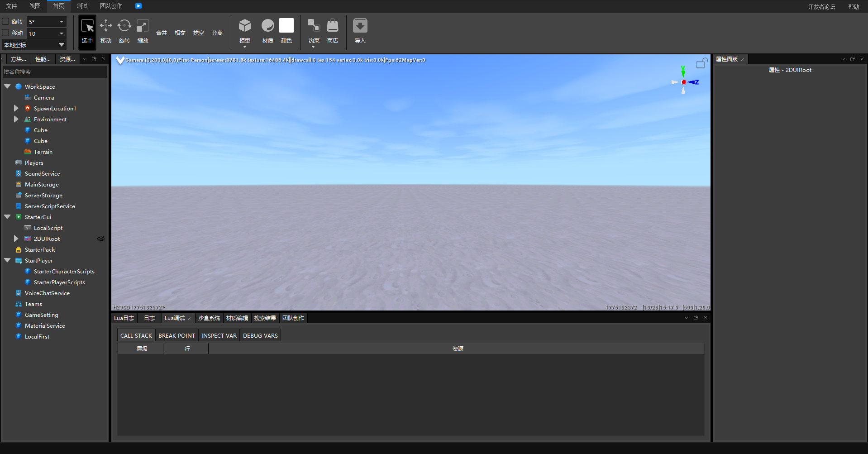Open the 材质 (Material) picker icon
Screen dimensions: 868x454
268,26
